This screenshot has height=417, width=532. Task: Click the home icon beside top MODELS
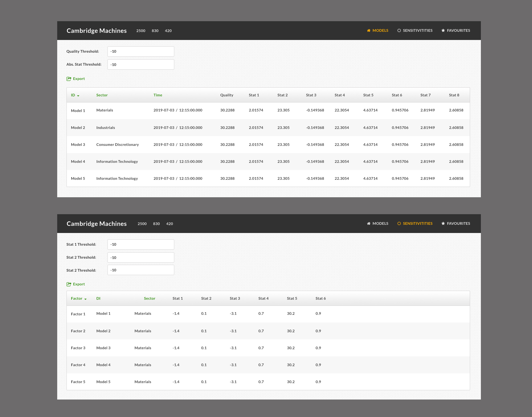pyautogui.click(x=369, y=30)
